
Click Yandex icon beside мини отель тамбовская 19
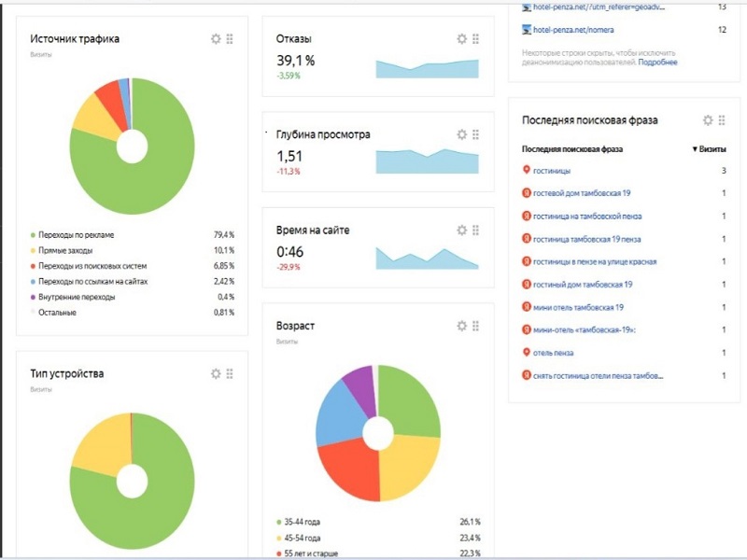(527, 307)
